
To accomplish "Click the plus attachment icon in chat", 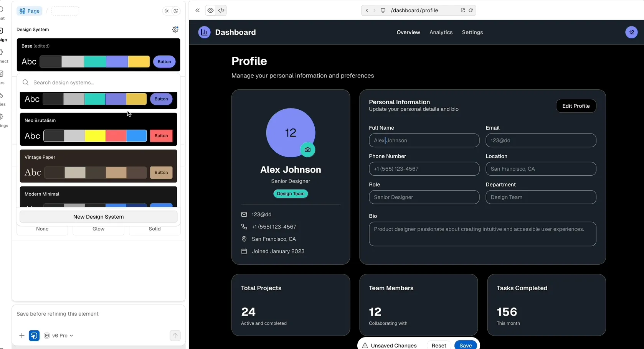I will tap(22, 336).
